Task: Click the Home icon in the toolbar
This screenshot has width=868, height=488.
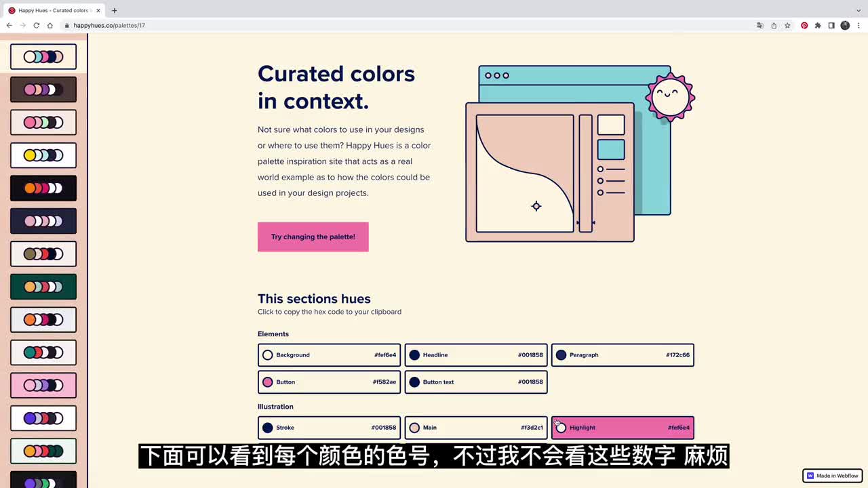Action: tap(50, 25)
